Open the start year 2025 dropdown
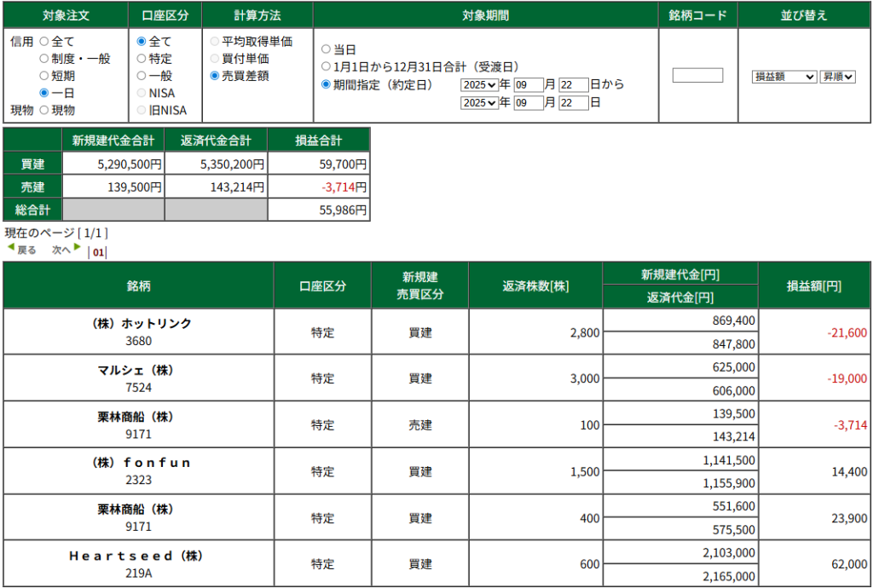 click(x=479, y=84)
